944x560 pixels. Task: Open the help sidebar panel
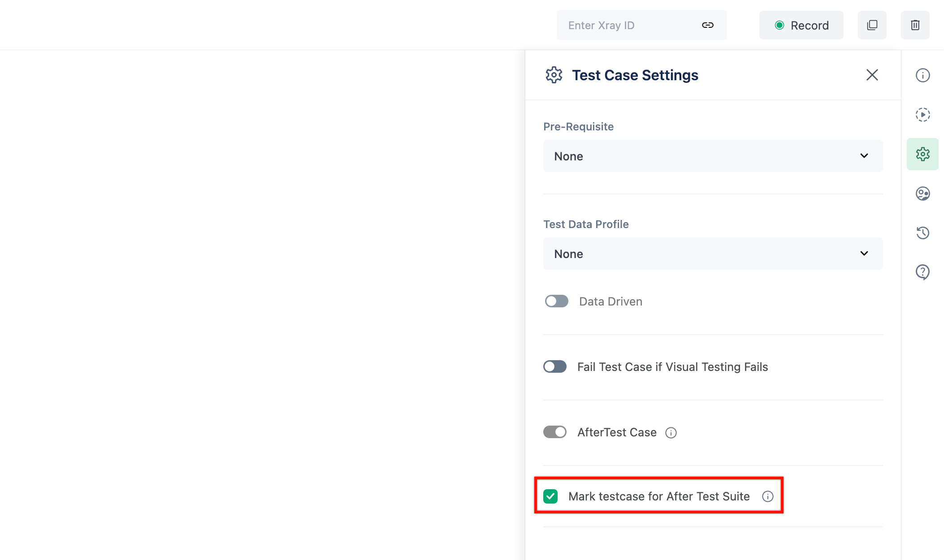tap(922, 271)
